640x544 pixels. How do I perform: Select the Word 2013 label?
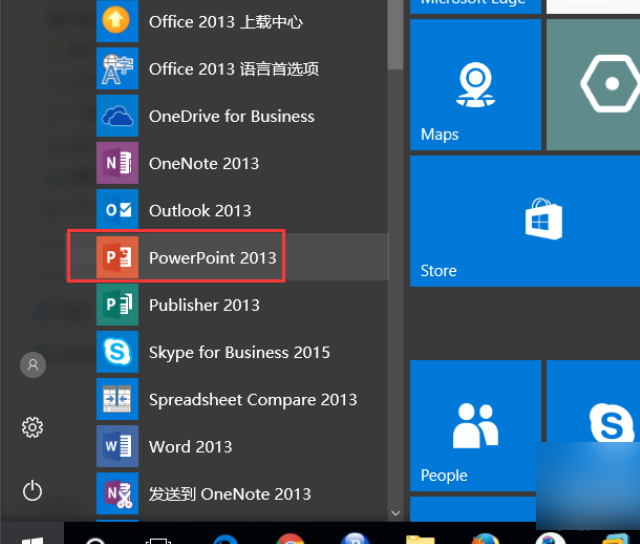point(191,447)
